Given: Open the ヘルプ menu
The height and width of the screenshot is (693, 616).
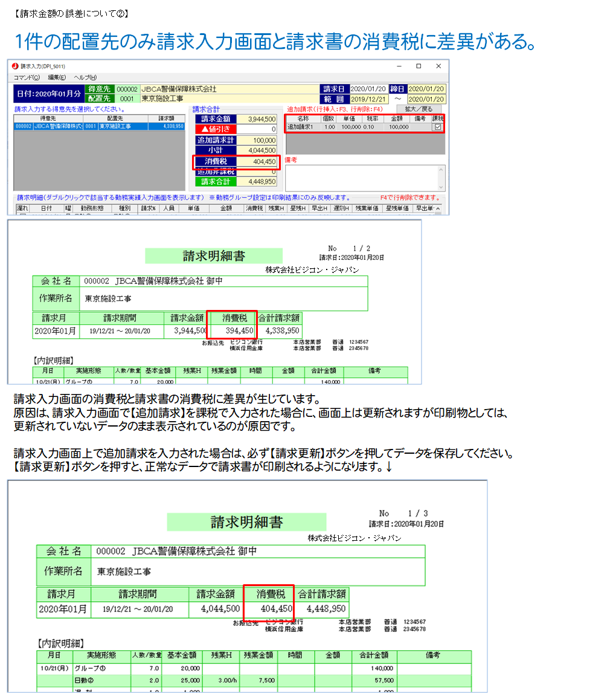Looking at the screenshot, I should tap(85, 77).
